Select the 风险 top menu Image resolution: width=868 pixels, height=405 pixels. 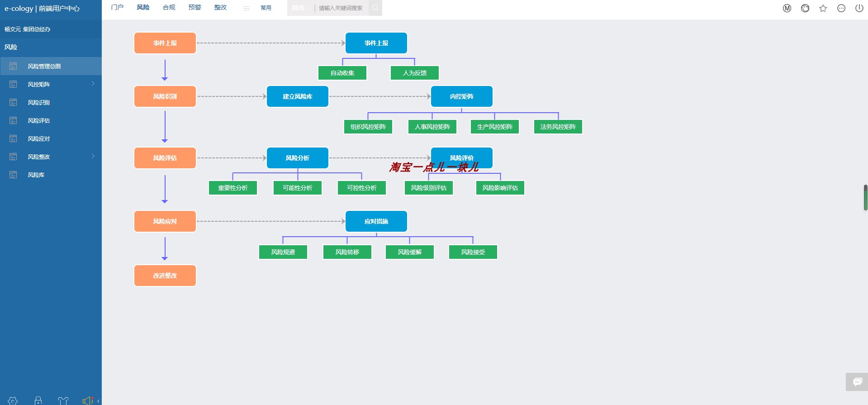pos(143,7)
